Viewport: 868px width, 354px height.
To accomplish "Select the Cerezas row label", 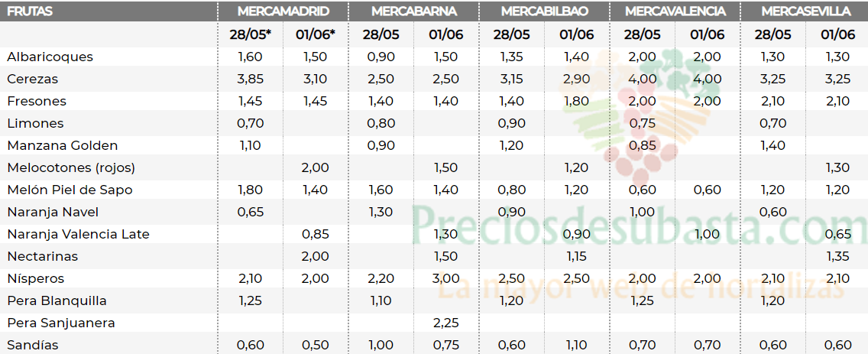I will pos(32,79).
